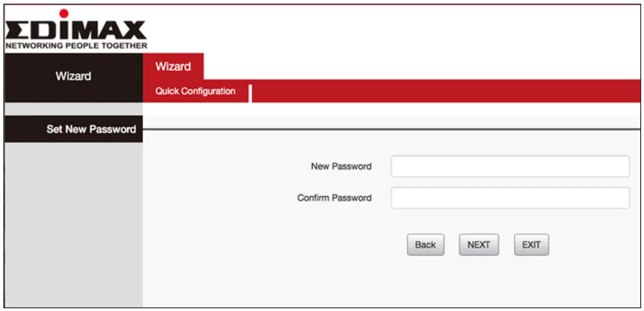Select Wizard in the black sidebar header
This screenshot has height=311, width=644.
[x=73, y=76]
